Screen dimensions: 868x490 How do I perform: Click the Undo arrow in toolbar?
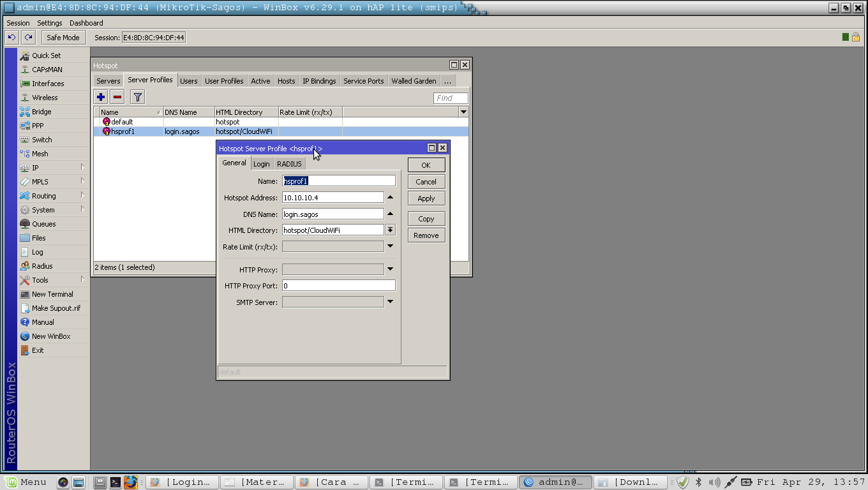pyautogui.click(x=12, y=38)
